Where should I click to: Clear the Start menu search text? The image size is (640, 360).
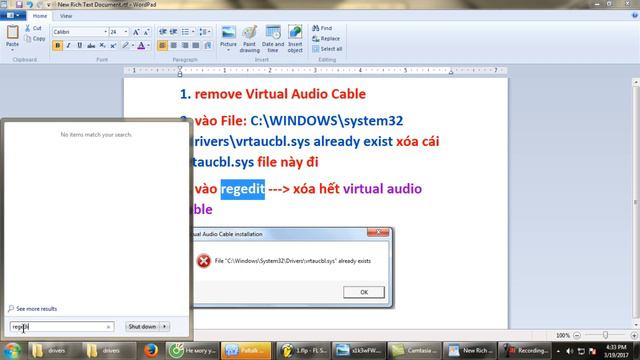tap(108, 327)
